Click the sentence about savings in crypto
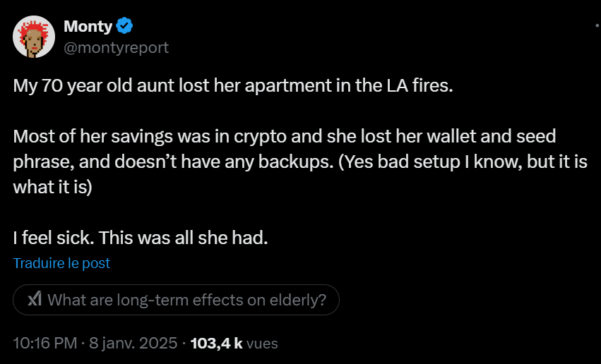The image size is (601, 364). pyautogui.click(x=177, y=135)
